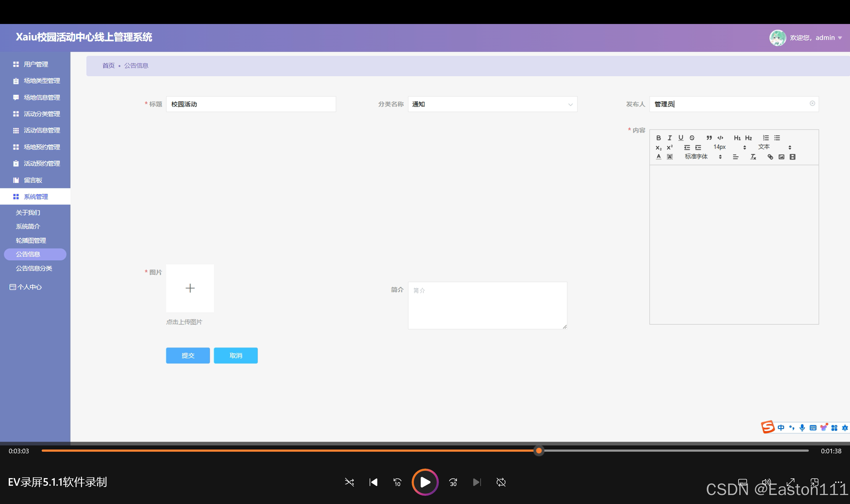Open 个人中心 in the sidebar
This screenshot has height=504, width=850.
(26, 287)
